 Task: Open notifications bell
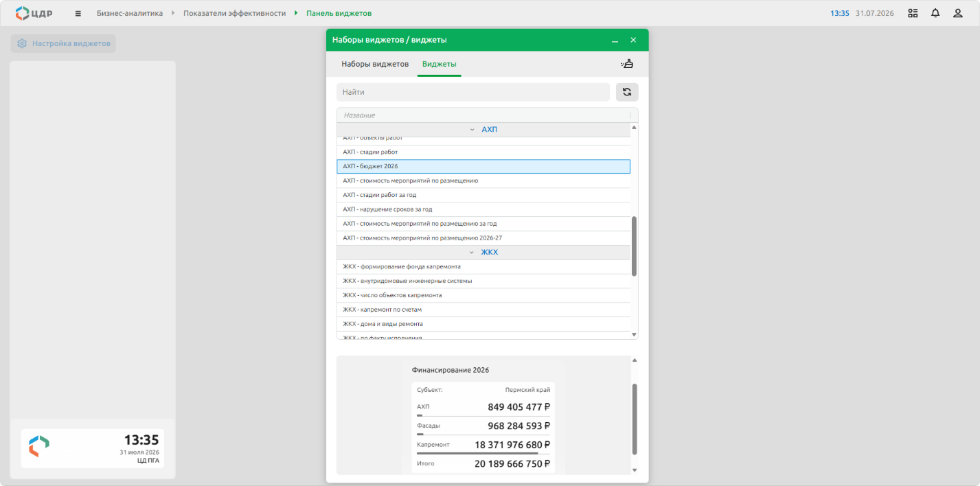coord(935,13)
